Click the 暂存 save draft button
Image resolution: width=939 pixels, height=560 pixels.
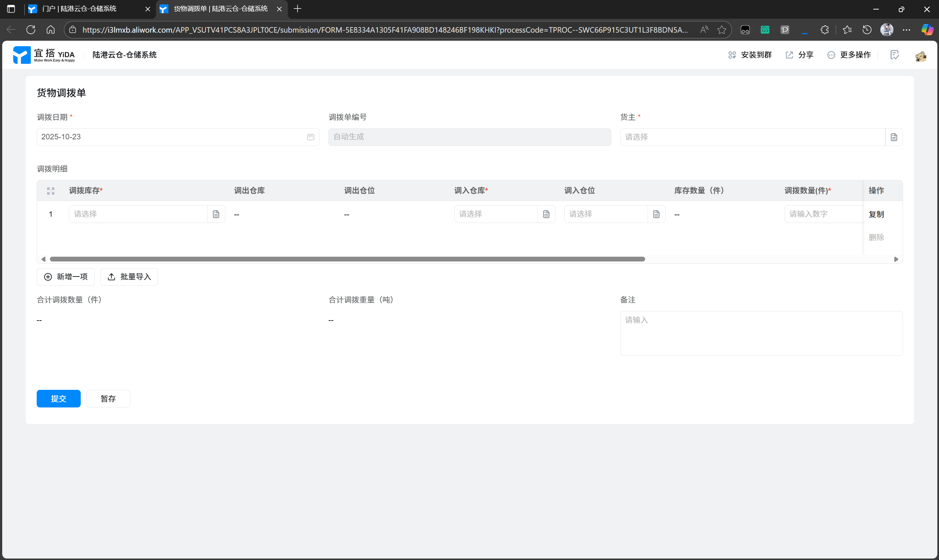pos(108,399)
